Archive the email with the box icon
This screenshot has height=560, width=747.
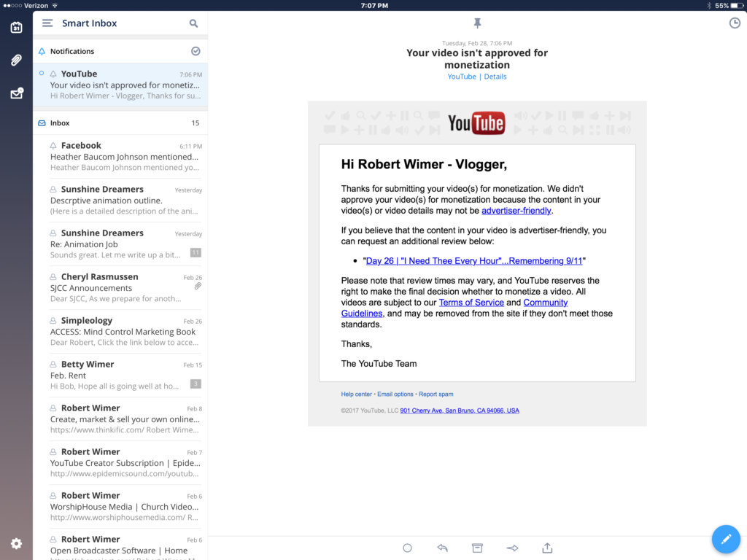[x=477, y=548]
